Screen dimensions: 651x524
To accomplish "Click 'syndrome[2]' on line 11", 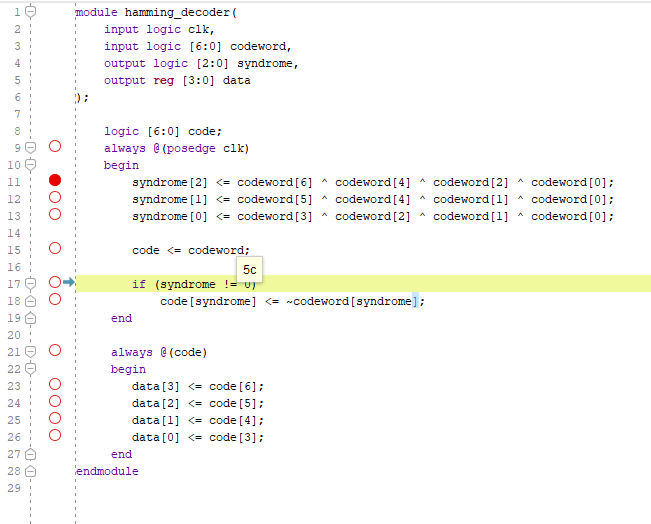I will [170, 183].
